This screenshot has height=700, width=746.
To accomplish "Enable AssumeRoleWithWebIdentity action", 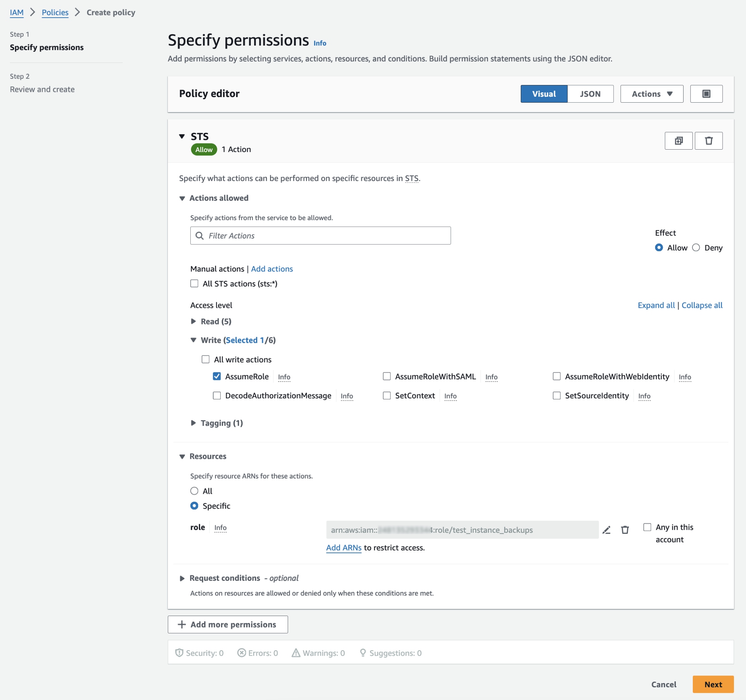I will 556,376.
